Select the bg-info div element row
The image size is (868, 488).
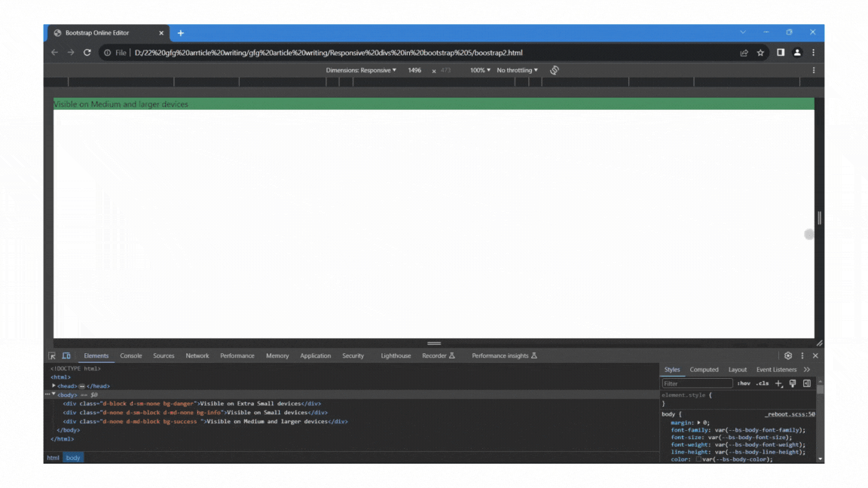pyautogui.click(x=195, y=412)
